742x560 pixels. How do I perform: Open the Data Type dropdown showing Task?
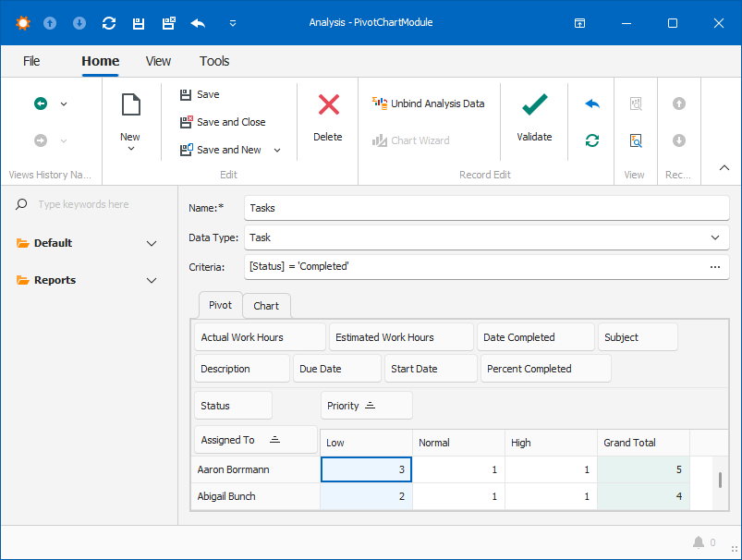[x=714, y=237]
